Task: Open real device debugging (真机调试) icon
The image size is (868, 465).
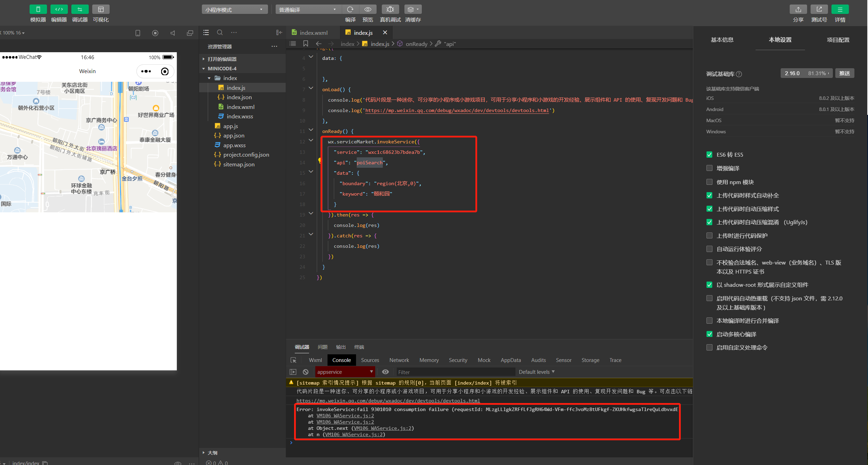Action: (x=390, y=9)
